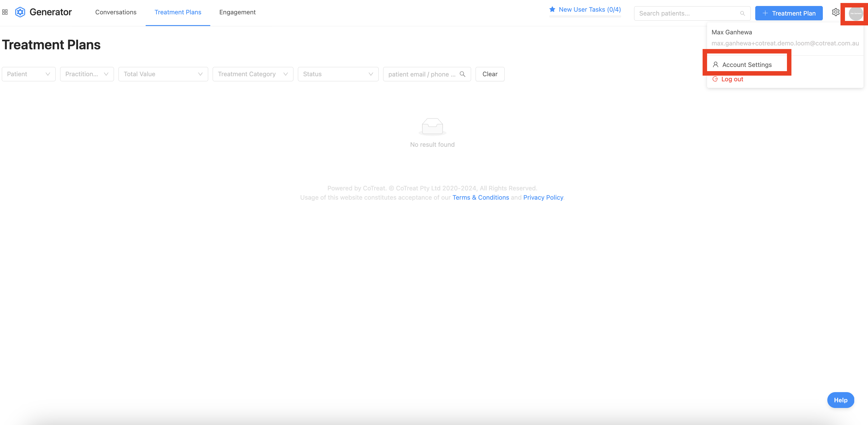The height and width of the screenshot is (425, 868).
Task: Open the Terms & Conditions link
Action: click(x=480, y=197)
